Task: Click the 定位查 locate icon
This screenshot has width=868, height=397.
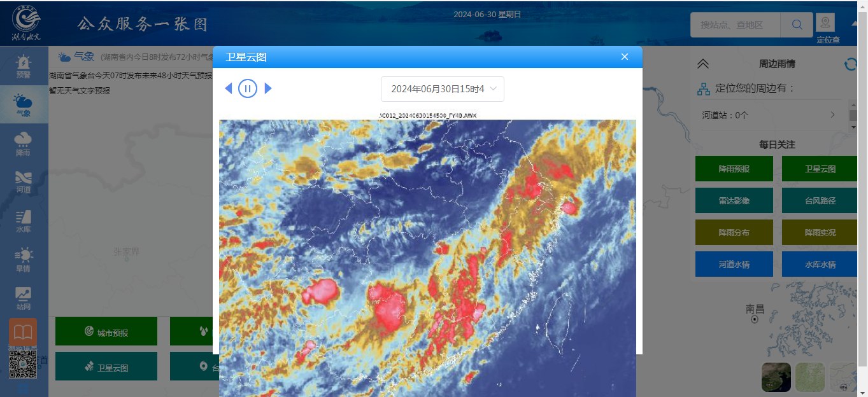Action: (x=825, y=28)
